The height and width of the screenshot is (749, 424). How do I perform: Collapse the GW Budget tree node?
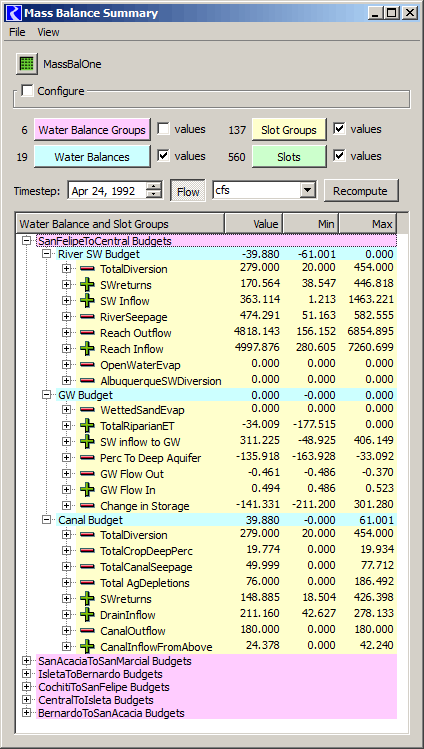(46, 395)
